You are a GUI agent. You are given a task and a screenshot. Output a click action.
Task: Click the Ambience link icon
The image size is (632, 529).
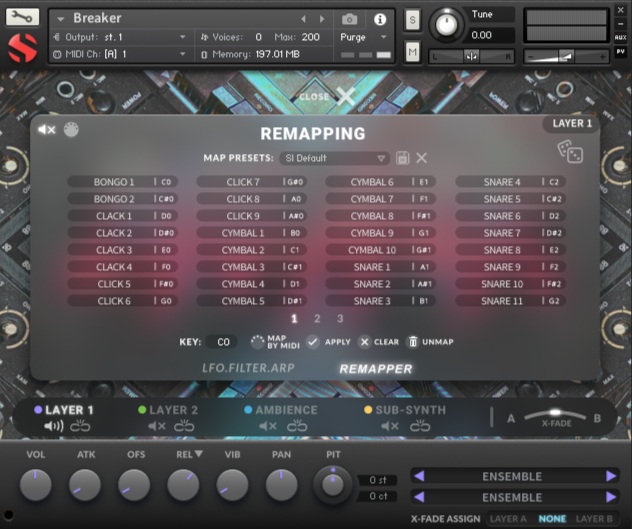[297, 426]
